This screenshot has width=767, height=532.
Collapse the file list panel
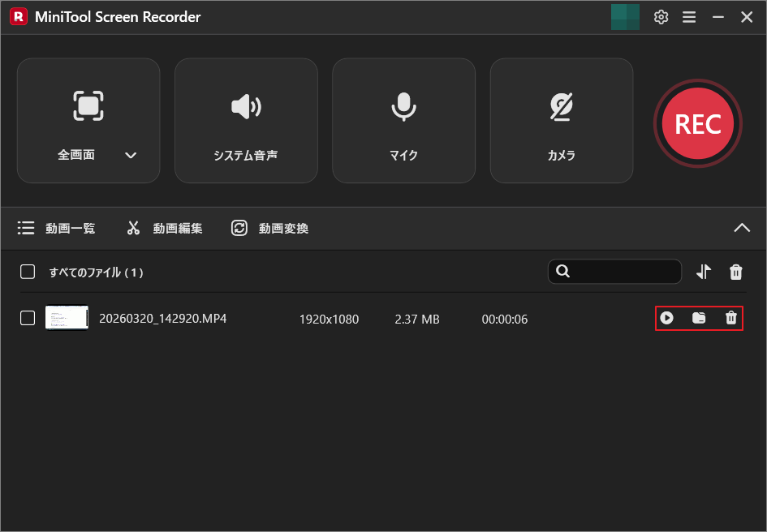click(x=742, y=228)
